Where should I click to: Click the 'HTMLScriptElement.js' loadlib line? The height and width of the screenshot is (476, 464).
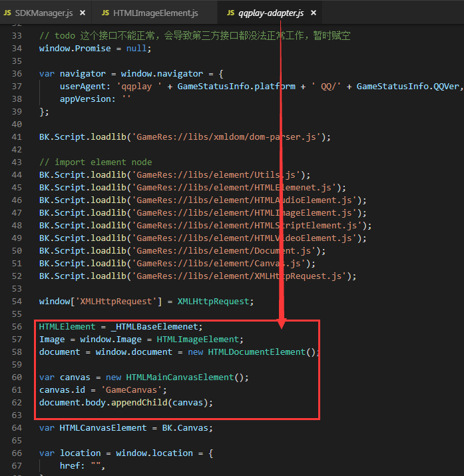pyautogui.click(x=205, y=226)
